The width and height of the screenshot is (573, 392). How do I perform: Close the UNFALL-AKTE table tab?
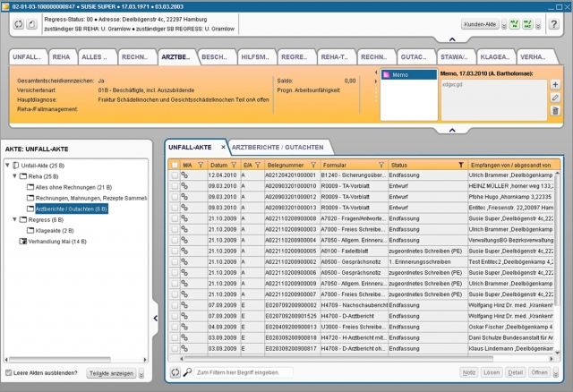click(x=223, y=148)
